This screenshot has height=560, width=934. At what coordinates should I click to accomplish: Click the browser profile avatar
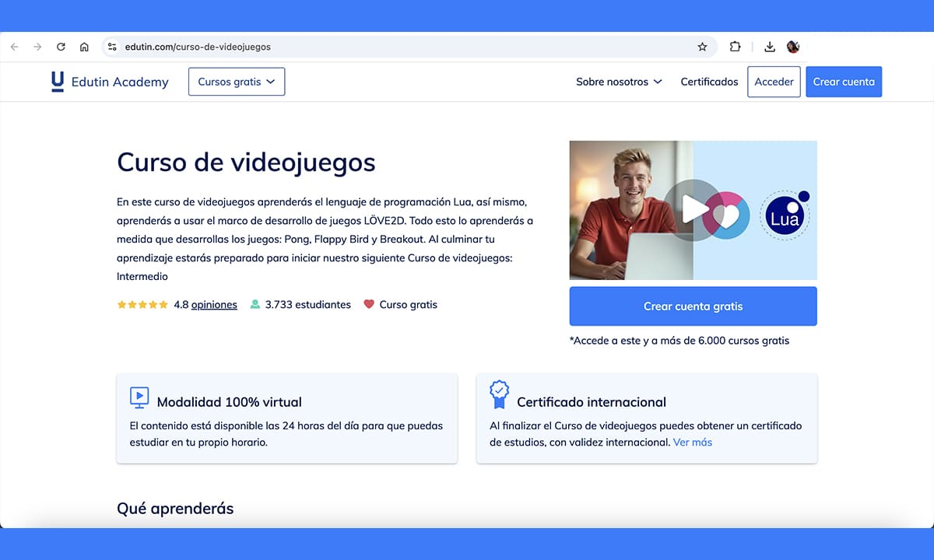click(x=793, y=47)
